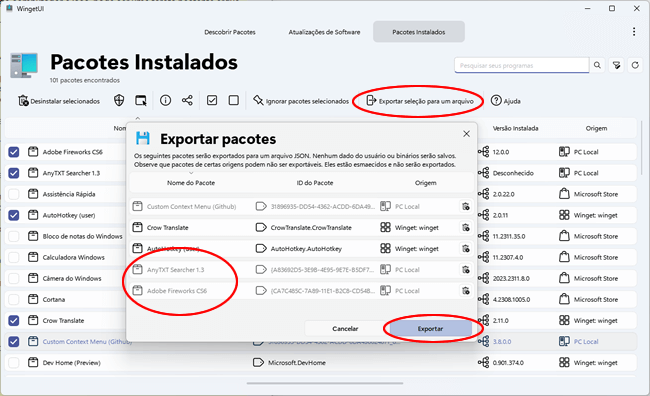Click the horizontal scrollbar at bottom
650x396 pixels.
click(x=325, y=383)
